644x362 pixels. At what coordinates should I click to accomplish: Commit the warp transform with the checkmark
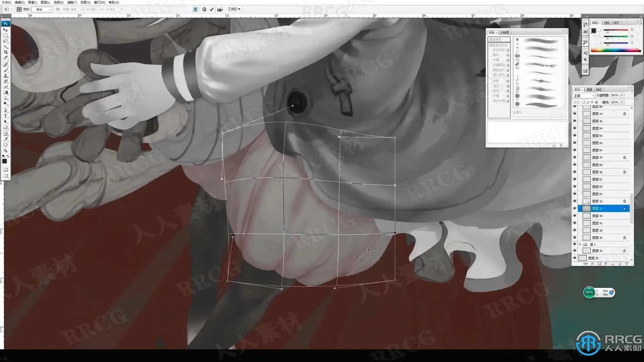point(212,9)
